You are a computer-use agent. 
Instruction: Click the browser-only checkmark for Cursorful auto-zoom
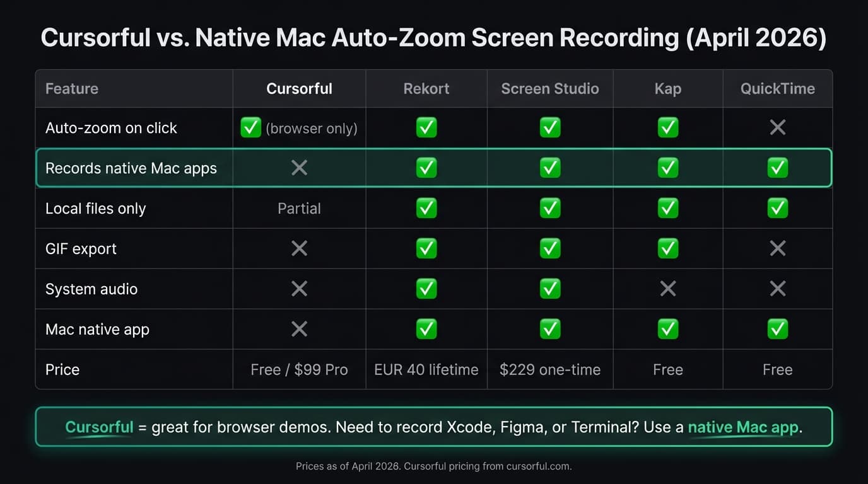(251, 127)
